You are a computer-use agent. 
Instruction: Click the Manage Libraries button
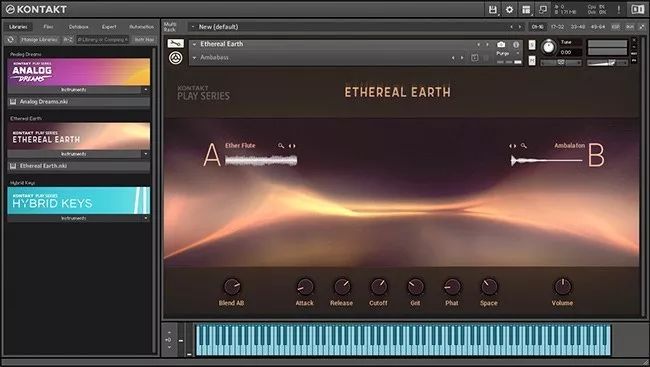[39, 39]
